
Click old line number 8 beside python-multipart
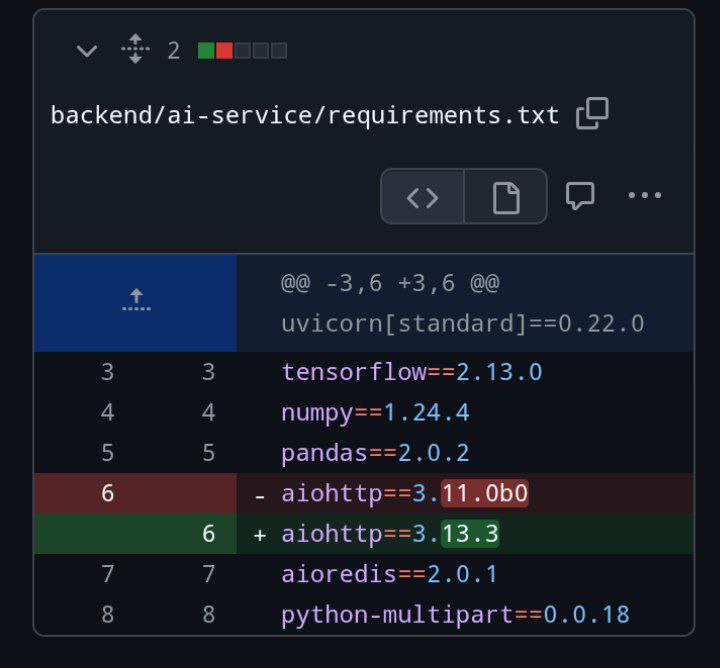coord(107,615)
